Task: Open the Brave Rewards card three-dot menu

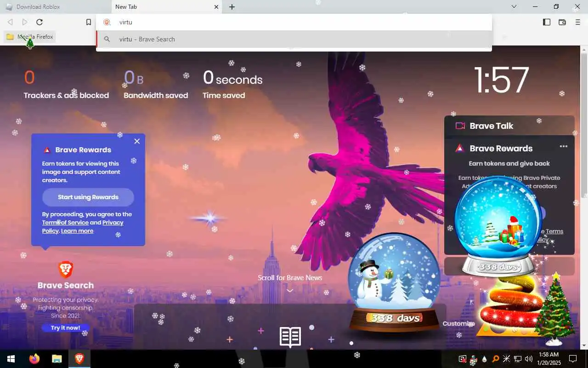Action: 564,146
